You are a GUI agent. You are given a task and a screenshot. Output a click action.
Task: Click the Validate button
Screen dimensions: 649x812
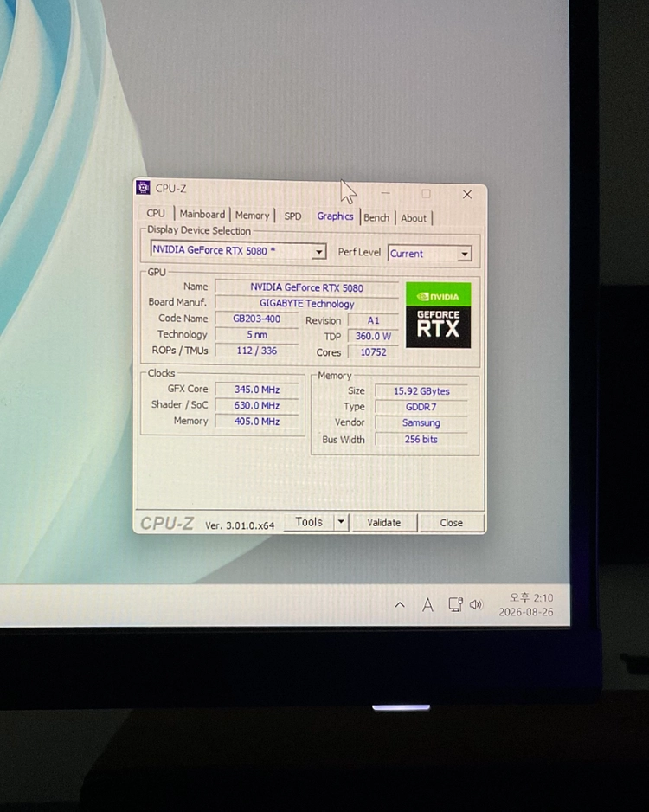click(384, 523)
